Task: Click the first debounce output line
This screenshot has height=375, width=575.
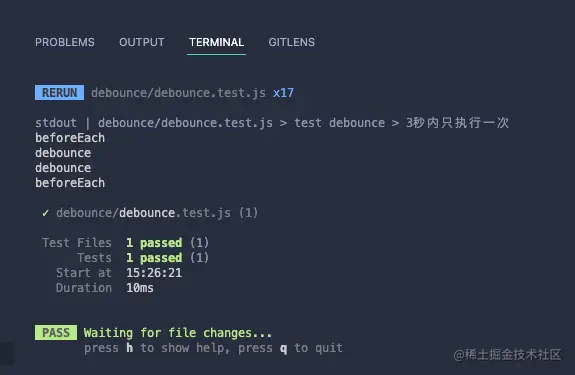Action: [x=63, y=153]
